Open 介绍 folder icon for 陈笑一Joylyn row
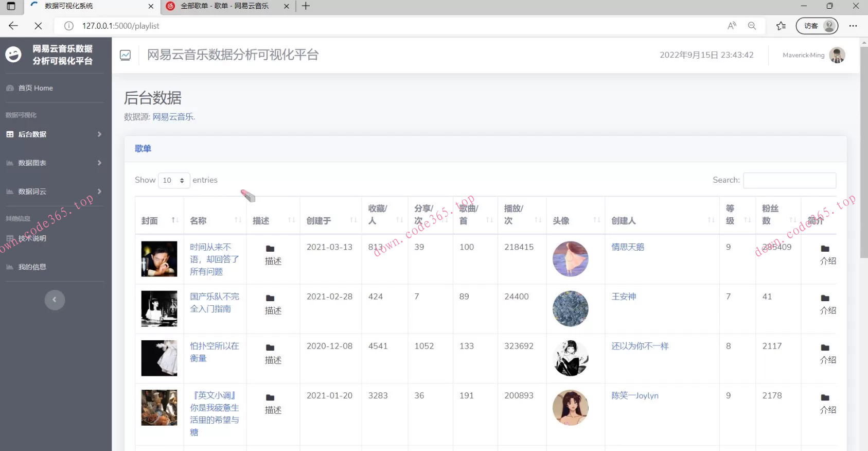This screenshot has width=868, height=451. click(x=825, y=397)
